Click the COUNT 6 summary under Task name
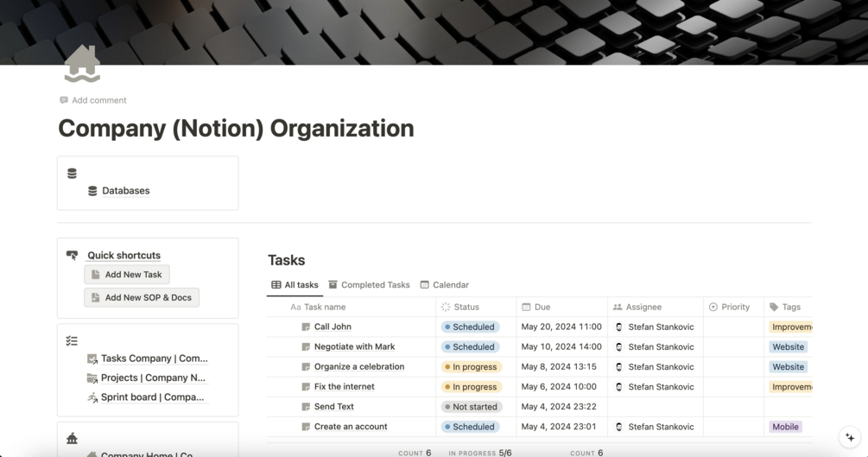The height and width of the screenshot is (457, 868). pos(415,454)
